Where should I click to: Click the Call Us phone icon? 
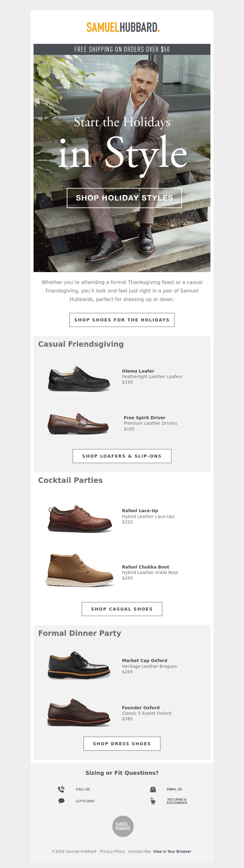61,789
